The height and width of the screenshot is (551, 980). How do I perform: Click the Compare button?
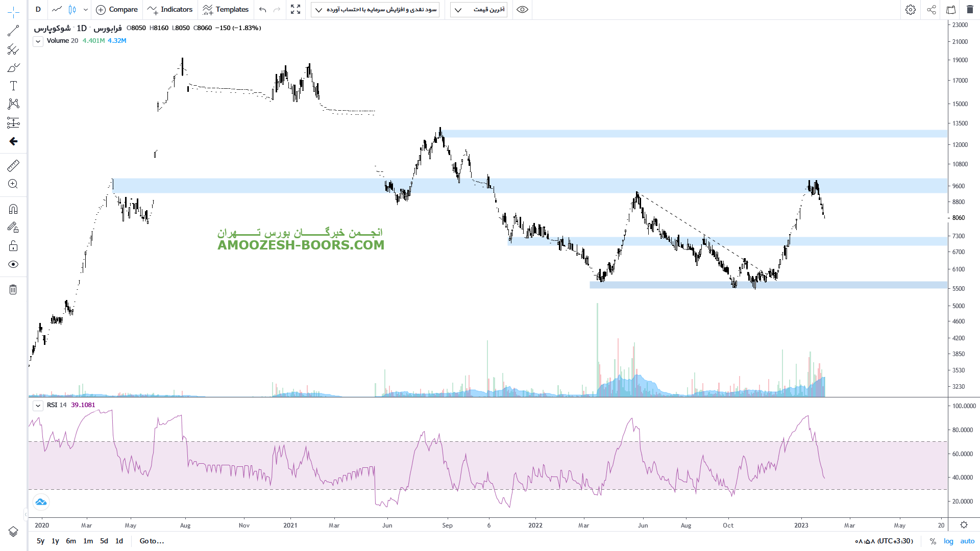(117, 10)
